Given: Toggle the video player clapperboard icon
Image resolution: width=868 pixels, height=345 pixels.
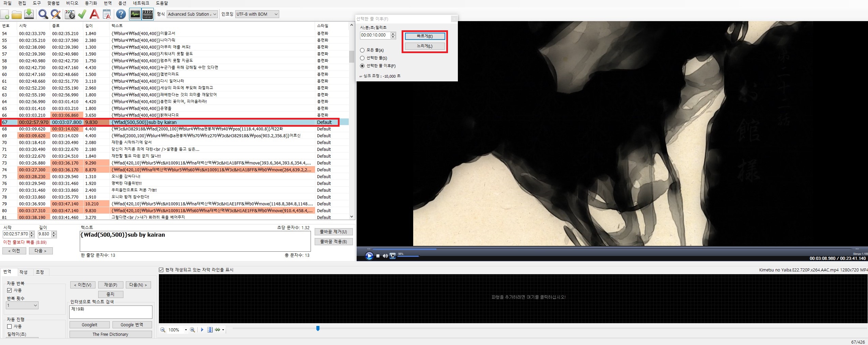Looking at the screenshot, I should [x=148, y=14].
